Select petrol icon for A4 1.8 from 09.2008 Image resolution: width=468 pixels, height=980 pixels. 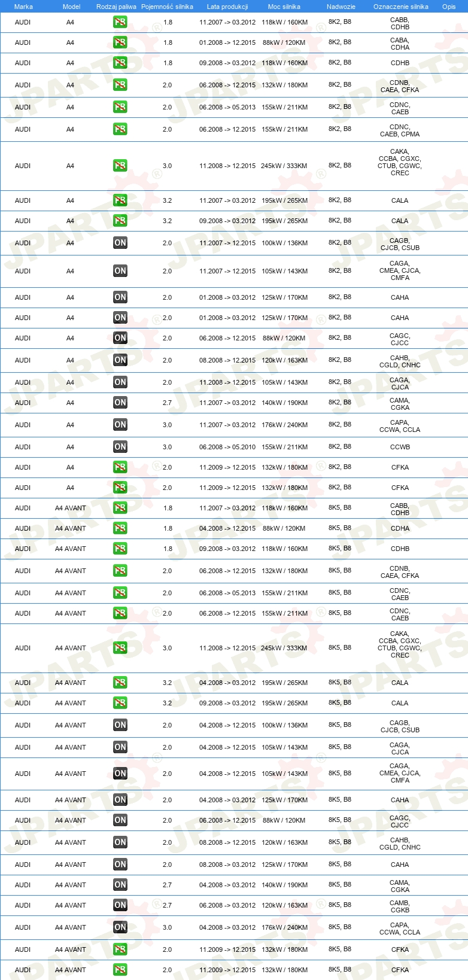click(x=120, y=63)
